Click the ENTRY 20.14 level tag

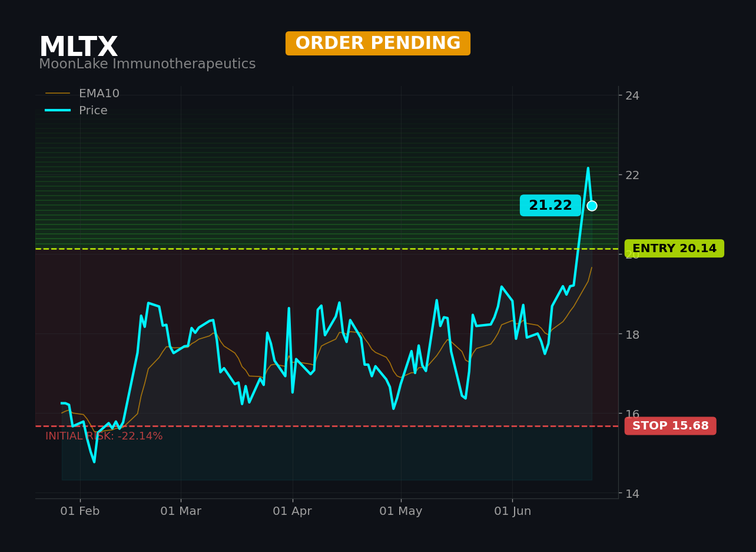coord(674,249)
